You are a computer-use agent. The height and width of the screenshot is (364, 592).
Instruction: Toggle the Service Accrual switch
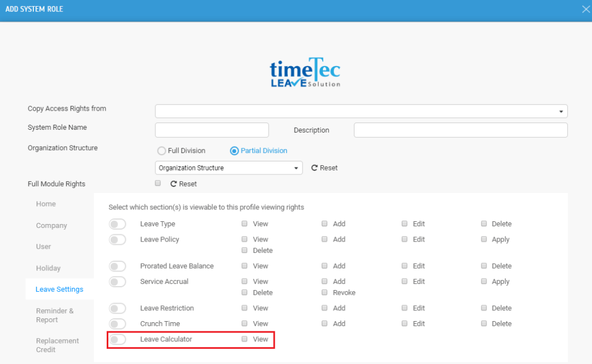click(117, 282)
